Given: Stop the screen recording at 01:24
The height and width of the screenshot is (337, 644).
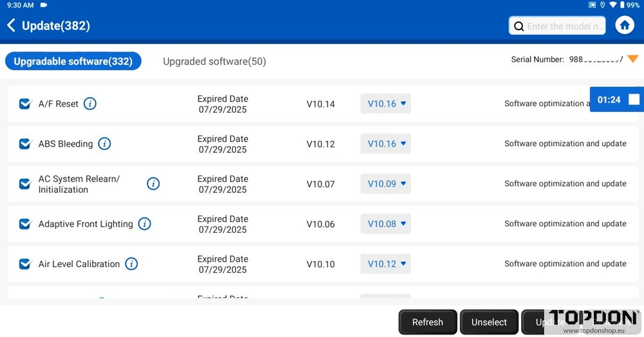Looking at the screenshot, I should 634,99.
